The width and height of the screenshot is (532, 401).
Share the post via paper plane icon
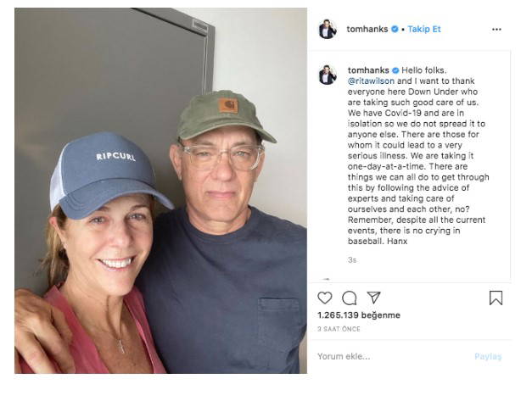pos(373,298)
